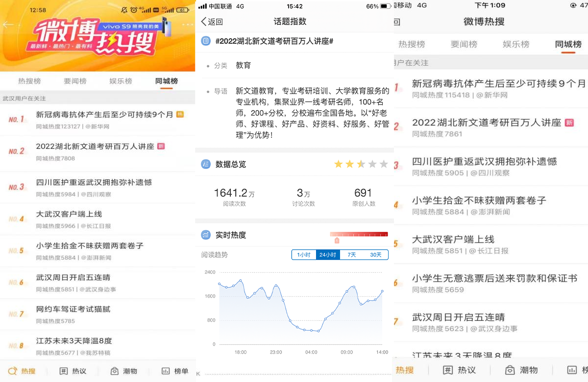Image resolution: width=588 pixels, height=382 pixels.
Task: Click the red heat level gradient bar
Action: 359,235
